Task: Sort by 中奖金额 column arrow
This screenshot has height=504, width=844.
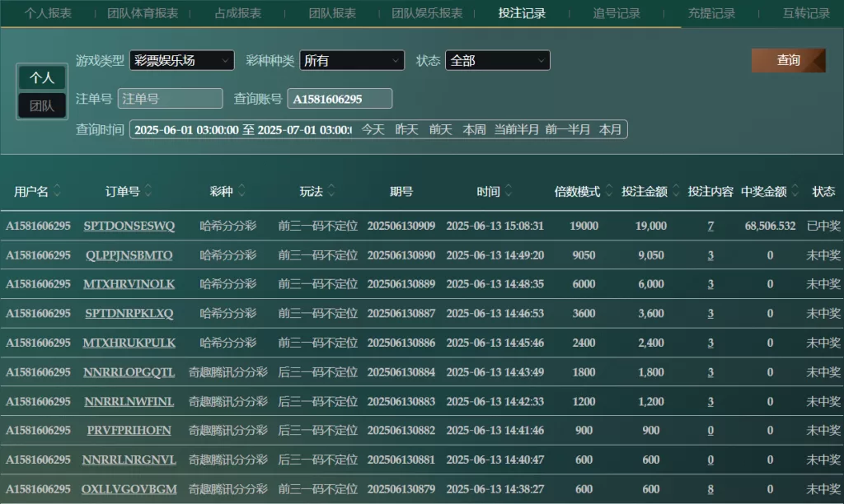Action: 795,190
